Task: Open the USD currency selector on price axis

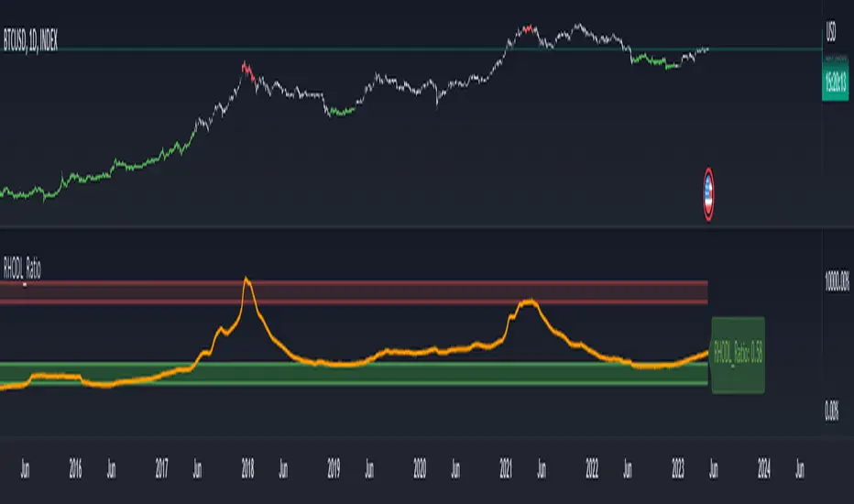Action: pyautogui.click(x=830, y=31)
